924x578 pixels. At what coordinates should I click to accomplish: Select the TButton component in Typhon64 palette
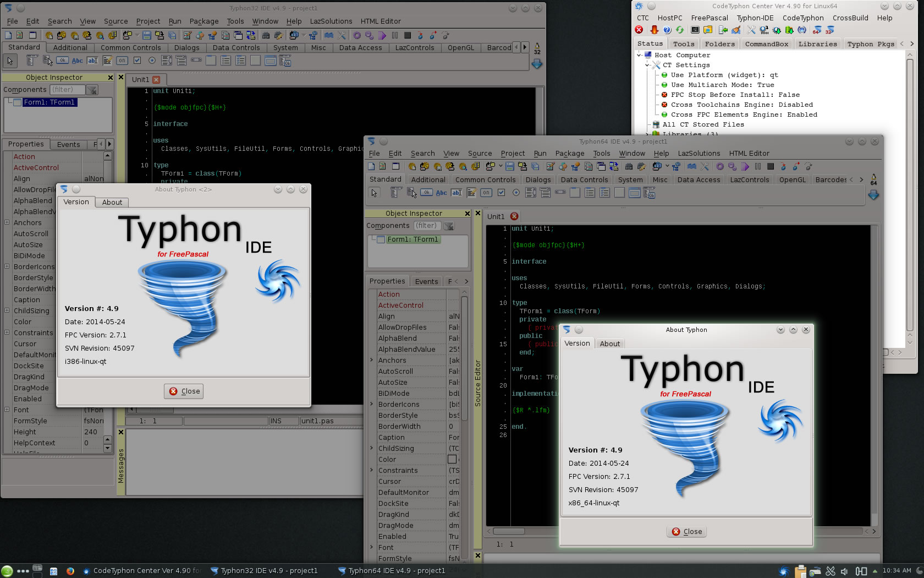(426, 193)
